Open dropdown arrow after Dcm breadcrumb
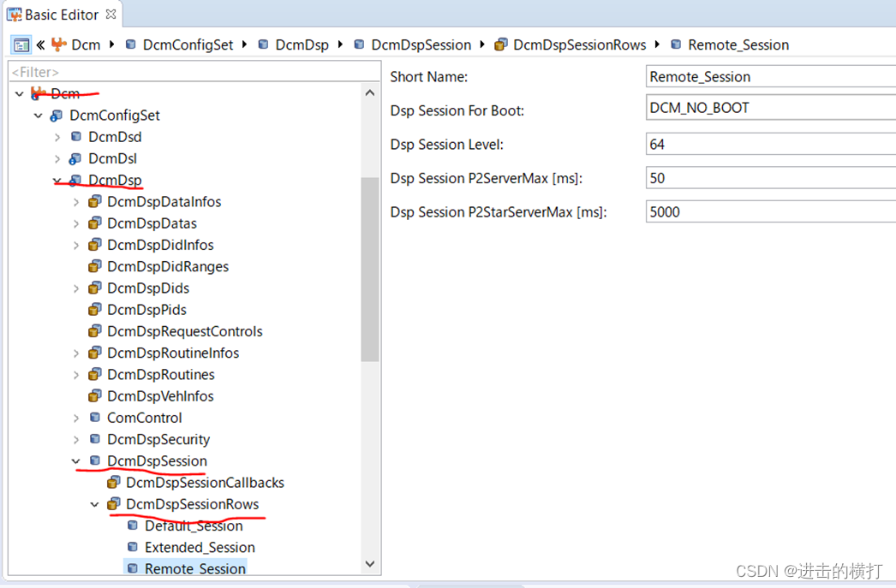896x588 pixels. [111, 44]
